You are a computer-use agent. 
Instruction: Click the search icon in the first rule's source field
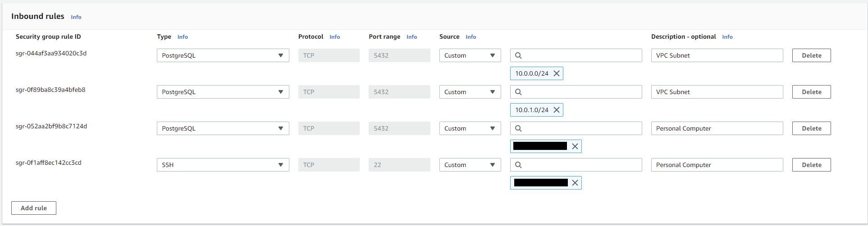pos(518,55)
